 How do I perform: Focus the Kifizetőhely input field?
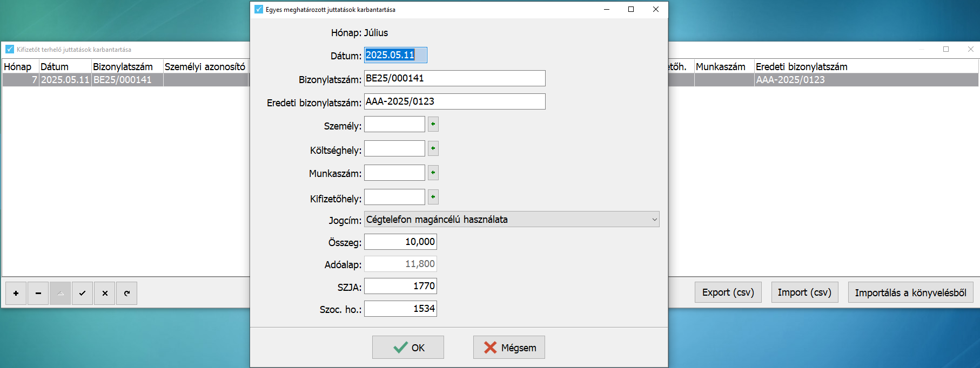coord(394,197)
